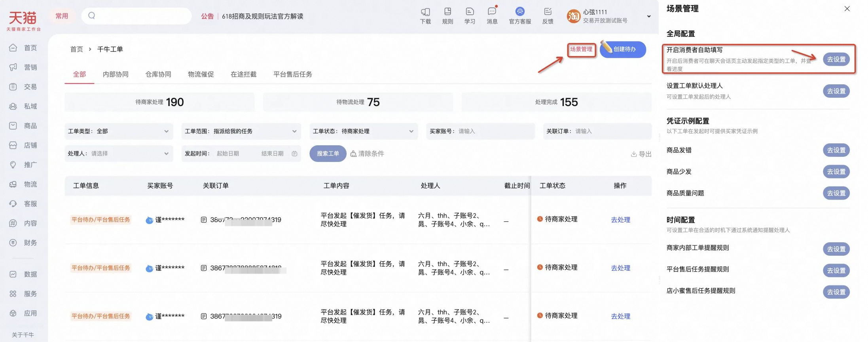Image resolution: width=868 pixels, height=342 pixels.
Task: Click the 关于千牛 link
Action: [23, 335]
